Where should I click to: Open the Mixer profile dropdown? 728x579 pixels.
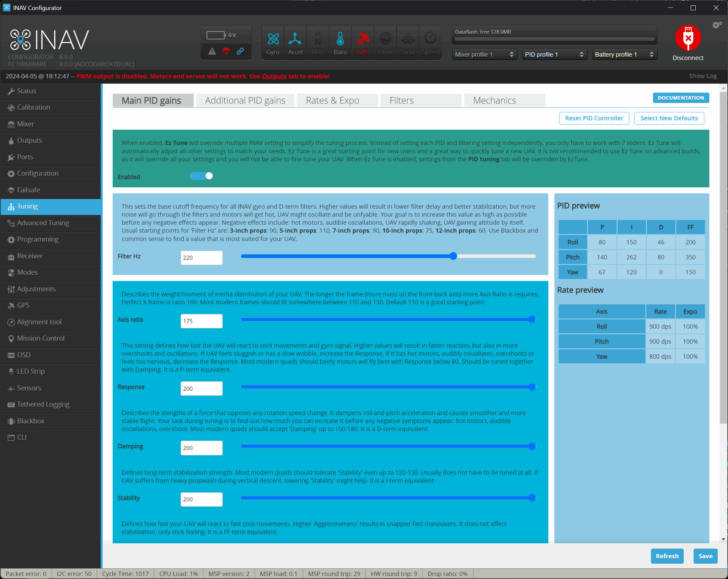tap(484, 54)
